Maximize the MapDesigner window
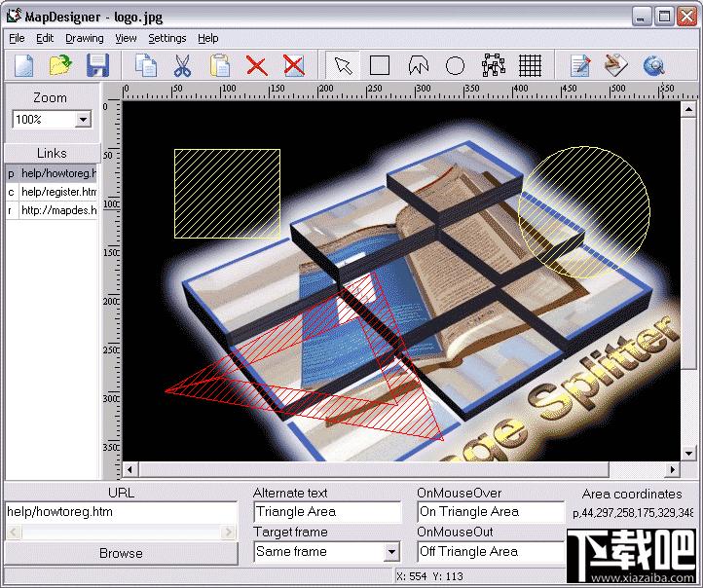The image size is (703, 588). coord(664,17)
